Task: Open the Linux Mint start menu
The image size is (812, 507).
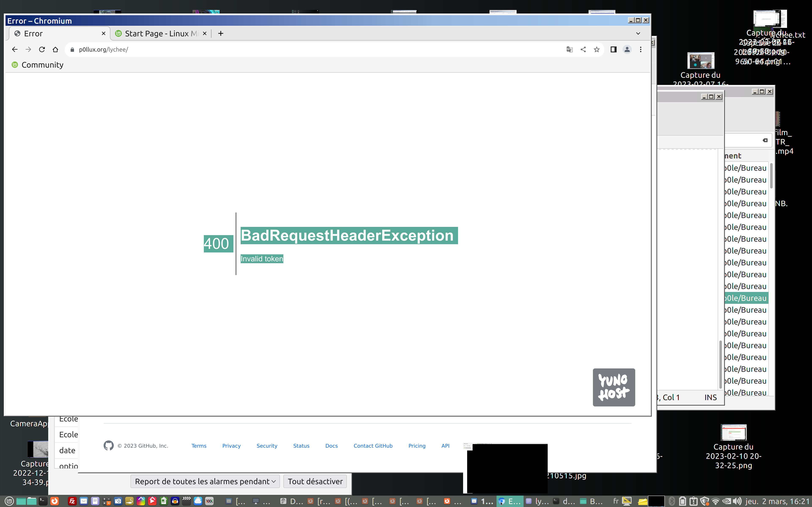Action: coord(9,501)
